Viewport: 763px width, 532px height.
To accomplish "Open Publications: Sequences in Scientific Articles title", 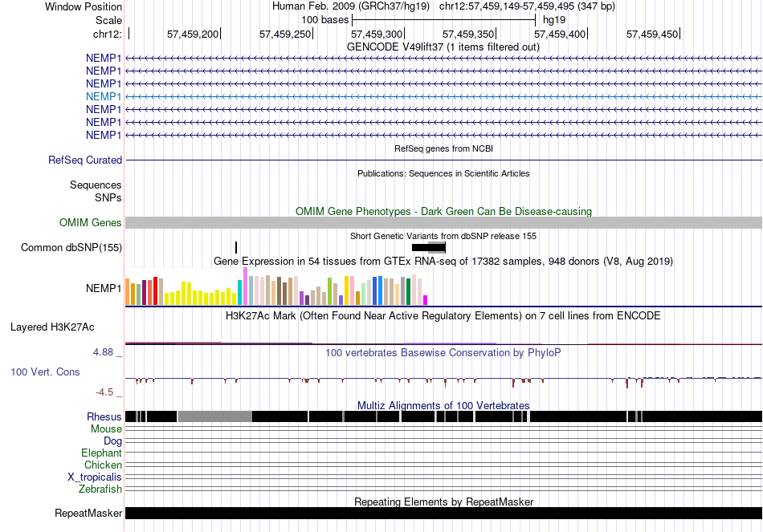I will click(443, 173).
